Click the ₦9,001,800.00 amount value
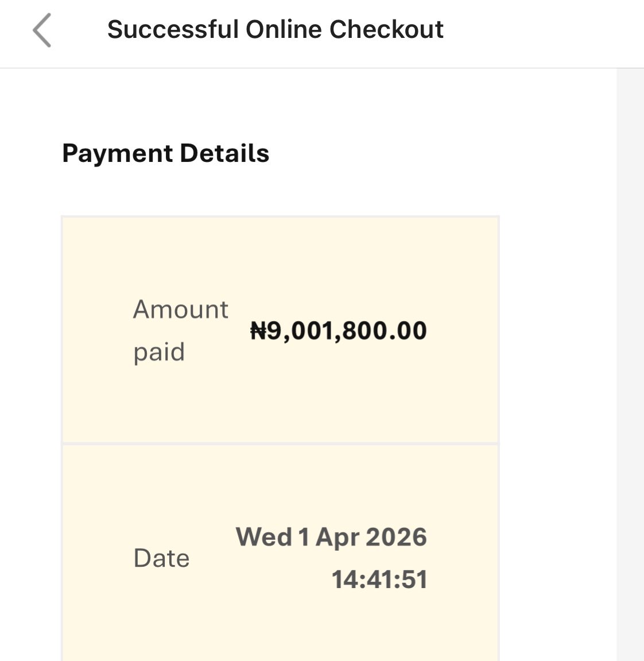 [x=339, y=331]
